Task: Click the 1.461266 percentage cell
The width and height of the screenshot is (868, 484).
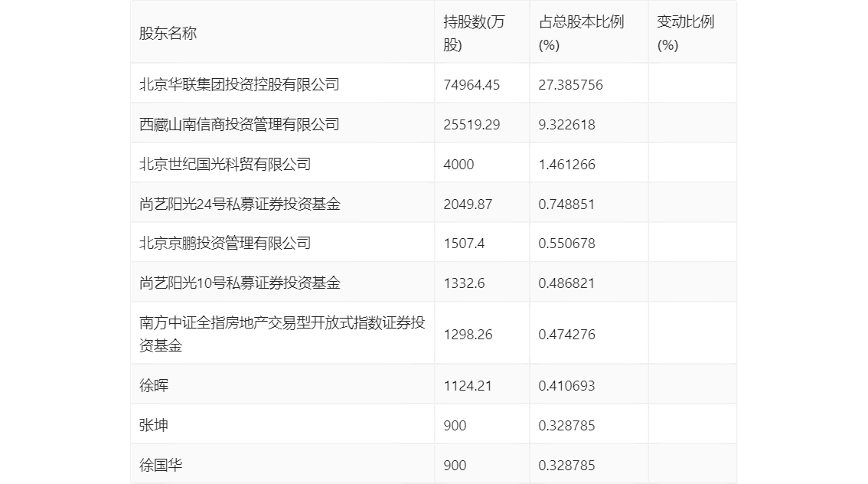Action: (567, 165)
